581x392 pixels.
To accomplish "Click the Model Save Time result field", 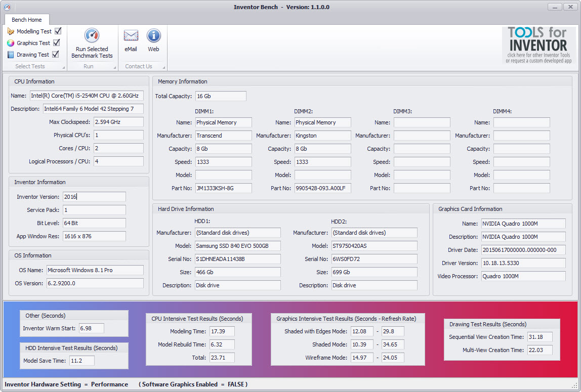I will pyautogui.click(x=82, y=361).
